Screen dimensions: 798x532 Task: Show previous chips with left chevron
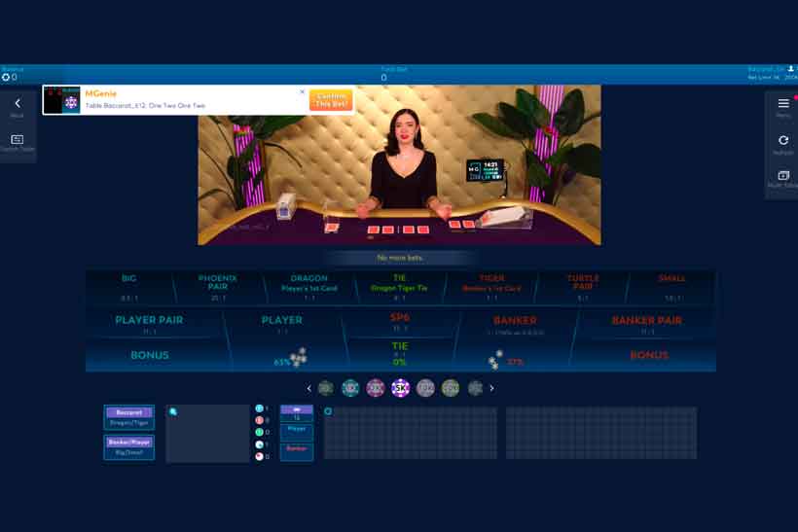[x=308, y=388]
